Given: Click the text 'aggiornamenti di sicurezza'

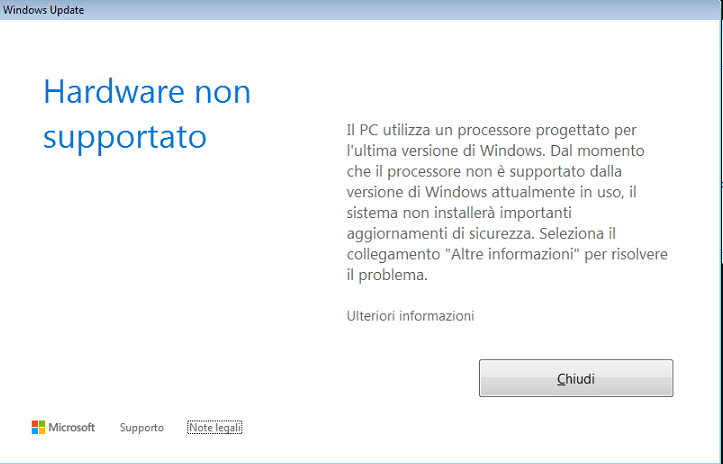Looking at the screenshot, I should (x=440, y=234).
